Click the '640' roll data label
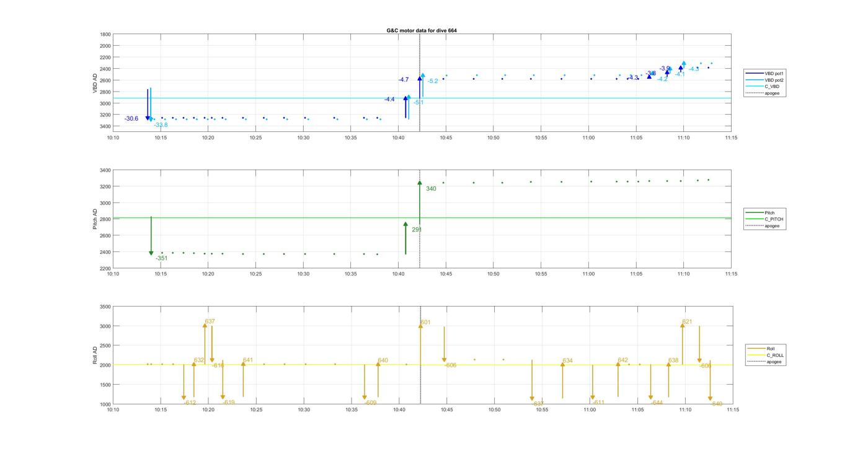This screenshot has width=868, height=454. click(383, 360)
